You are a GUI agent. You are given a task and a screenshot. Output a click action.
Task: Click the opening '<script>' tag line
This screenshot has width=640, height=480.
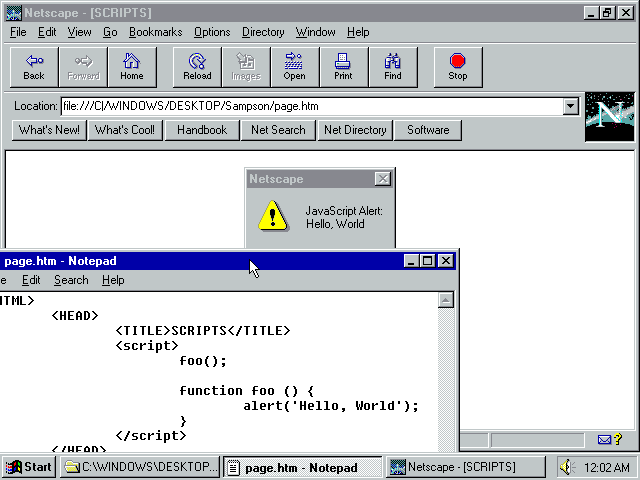coord(147,346)
